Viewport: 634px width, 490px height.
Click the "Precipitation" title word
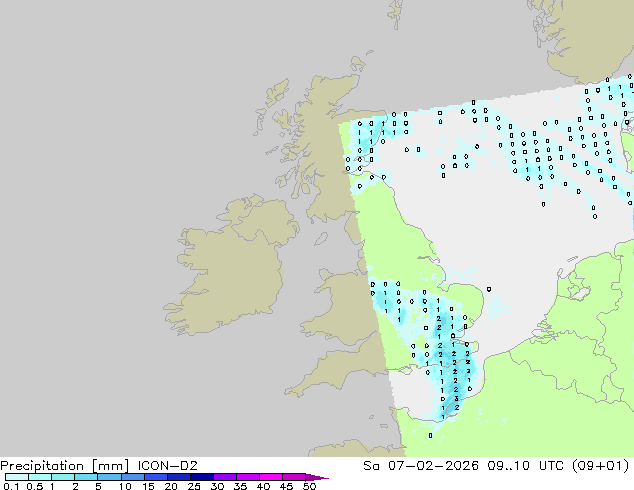tap(42, 466)
